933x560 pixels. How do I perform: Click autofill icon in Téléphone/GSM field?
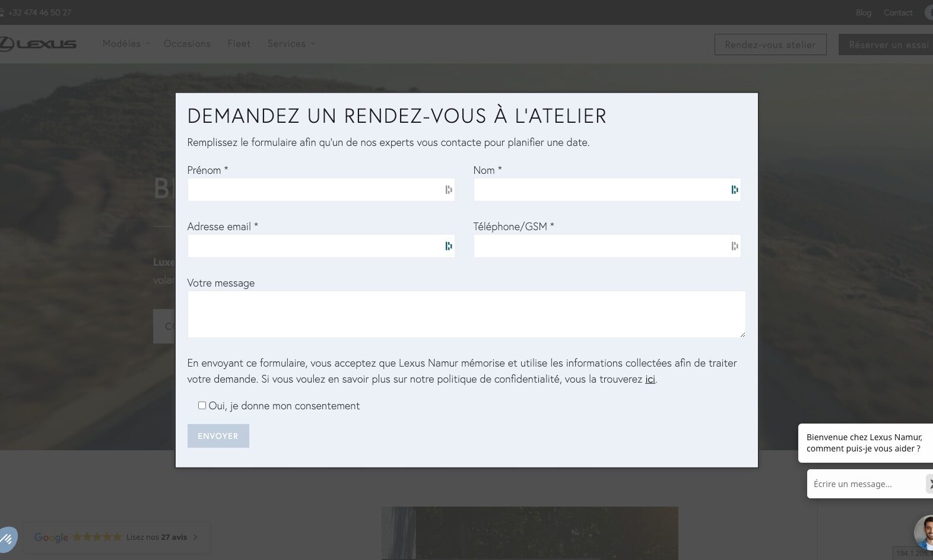click(x=734, y=246)
